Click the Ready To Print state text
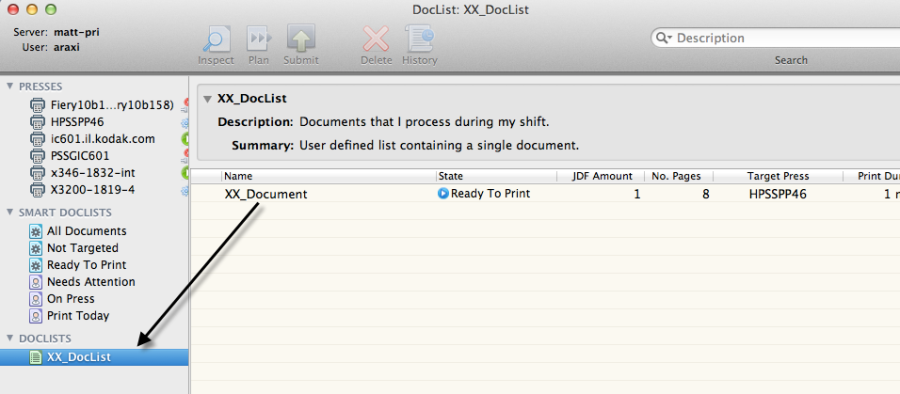The width and height of the screenshot is (900, 394). point(490,194)
